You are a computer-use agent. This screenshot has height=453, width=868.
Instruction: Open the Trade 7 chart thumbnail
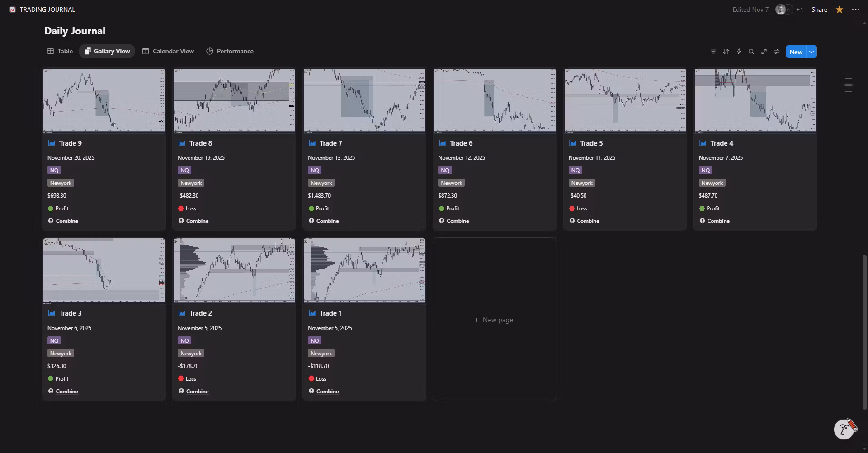coord(364,100)
